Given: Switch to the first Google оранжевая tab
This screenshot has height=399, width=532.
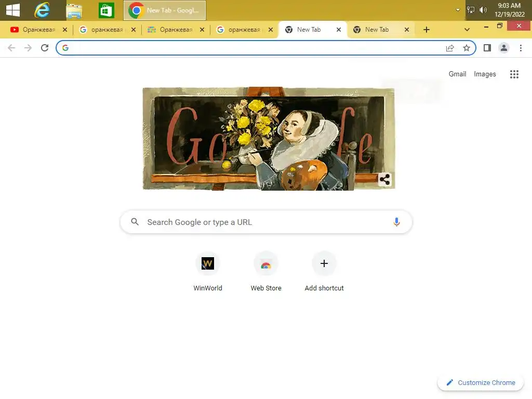Looking at the screenshot, I should pyautogui.click(x=102, y=30).
